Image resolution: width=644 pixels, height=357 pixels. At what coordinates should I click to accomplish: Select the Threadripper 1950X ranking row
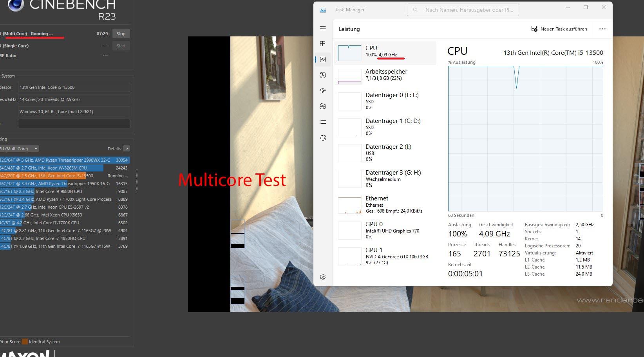(x=65, y=184)
